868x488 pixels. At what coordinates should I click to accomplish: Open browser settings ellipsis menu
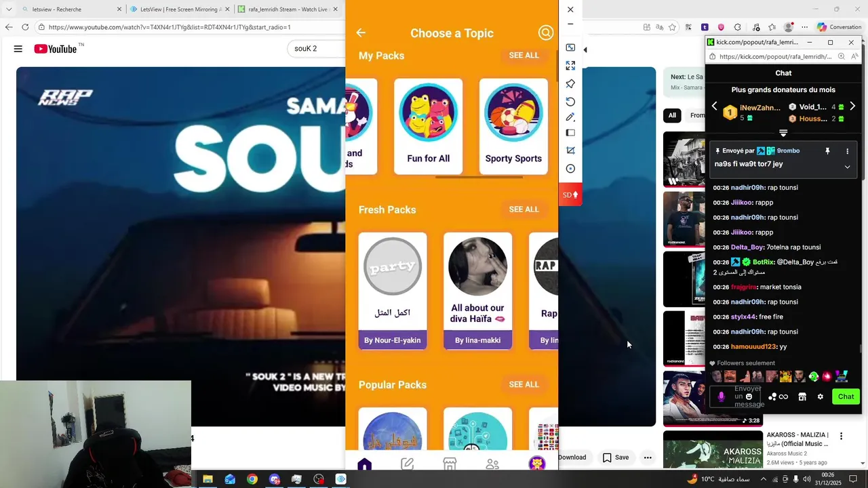[x=805, y=27]
